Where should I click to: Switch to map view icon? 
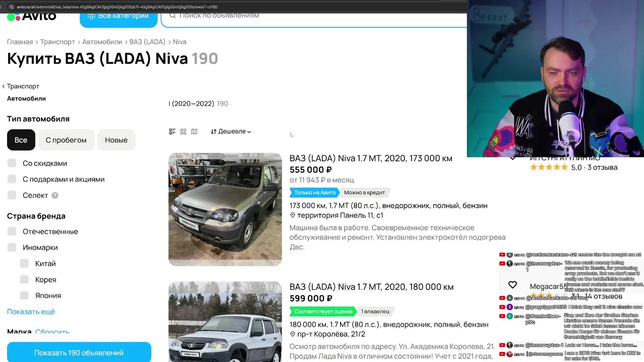(x=194, y=131)
